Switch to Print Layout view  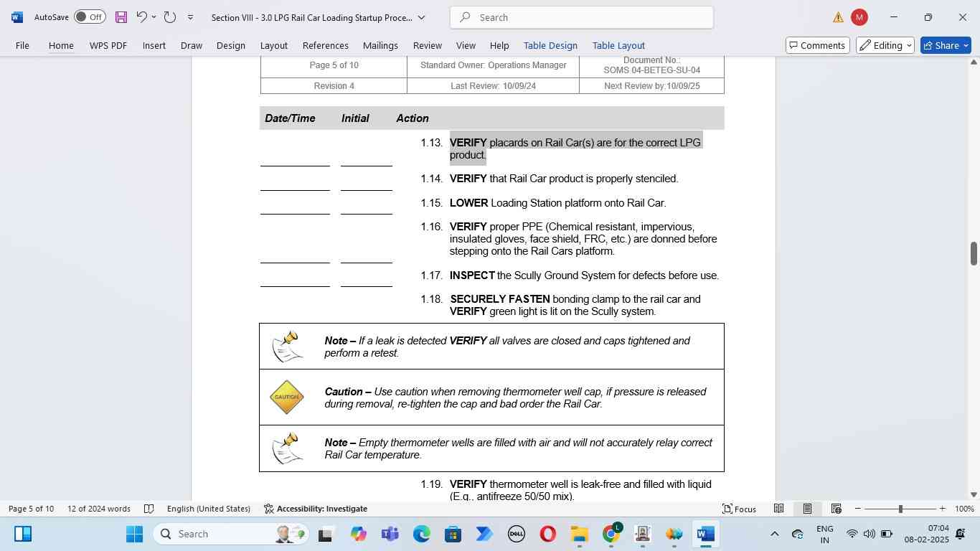point(807,509)
